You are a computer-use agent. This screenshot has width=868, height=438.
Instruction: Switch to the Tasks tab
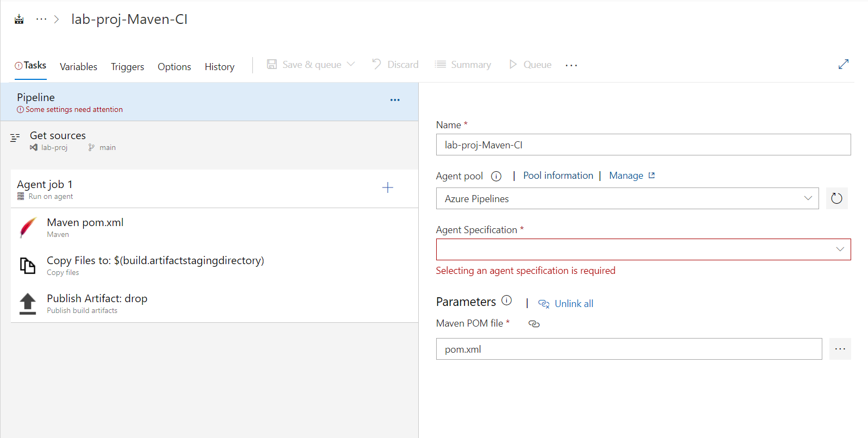(x=30, y=66)
